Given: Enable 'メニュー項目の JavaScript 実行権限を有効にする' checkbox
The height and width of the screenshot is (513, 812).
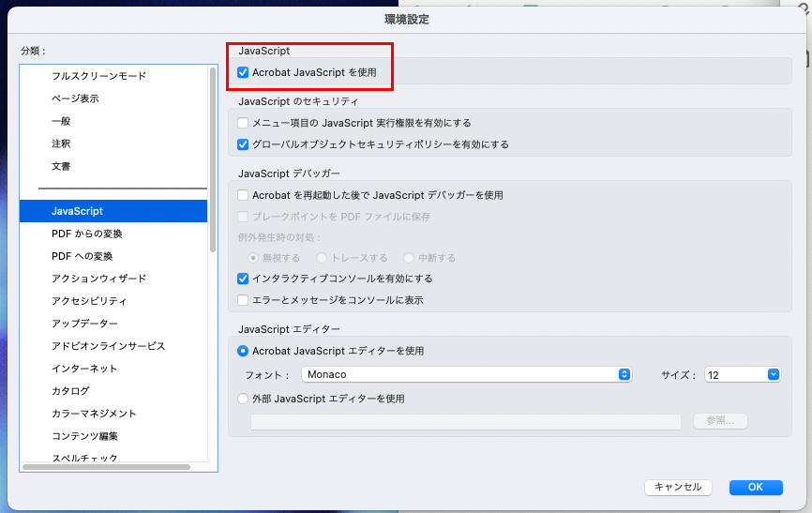Looking at the screenshot, I should 244,123.
